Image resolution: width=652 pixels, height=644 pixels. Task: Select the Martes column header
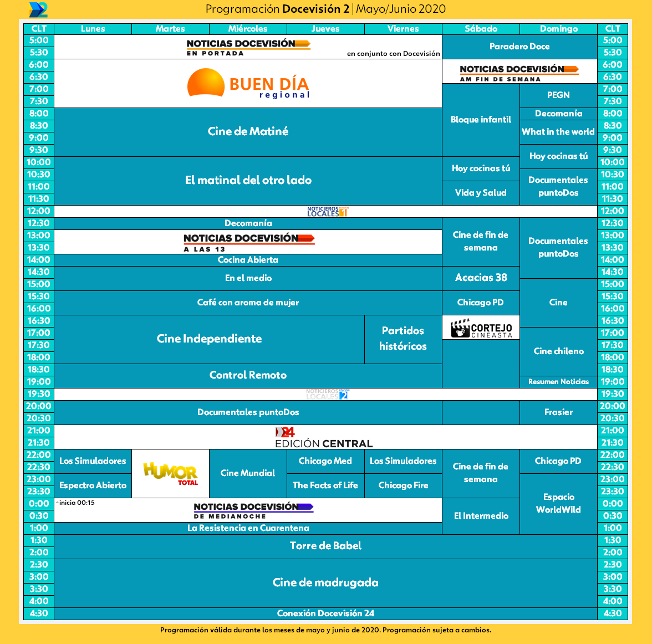[x=171, y=29]
